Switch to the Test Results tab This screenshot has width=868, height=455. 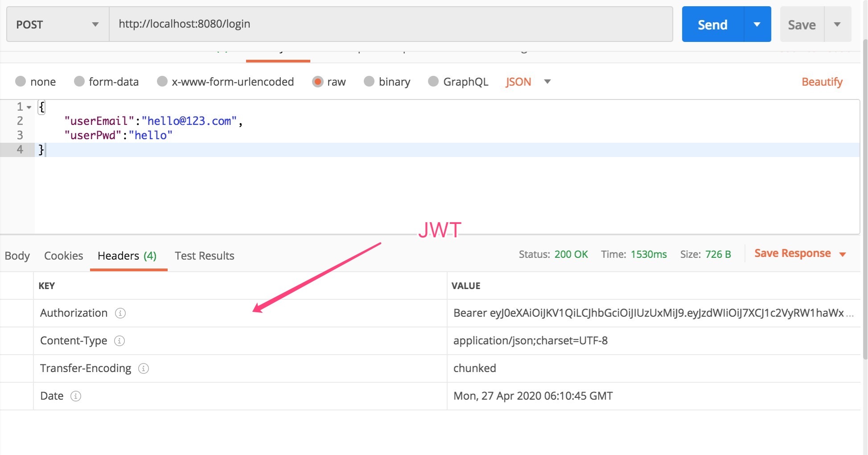tap(204, 256)
